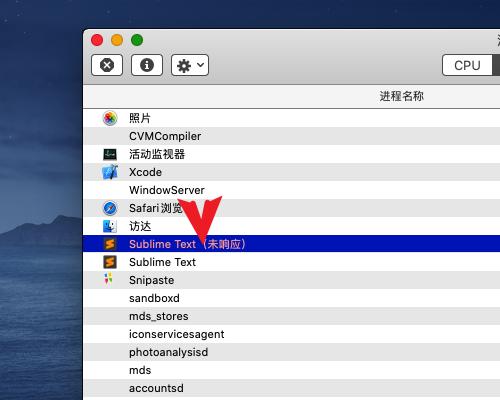Select the 活动监视器 icon row
Image resolution: width=500 pixels, height=400 pixels.
[291, 154]
